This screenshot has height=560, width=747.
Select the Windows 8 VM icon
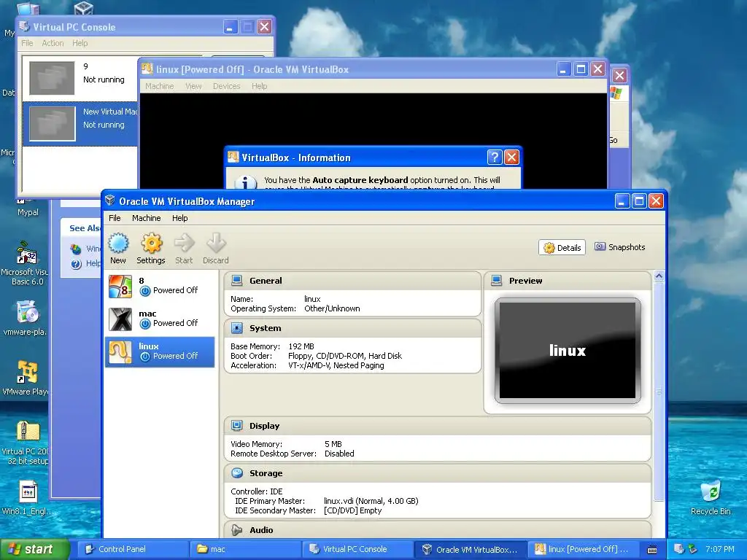pyautogui.click(x=120, y=286)
